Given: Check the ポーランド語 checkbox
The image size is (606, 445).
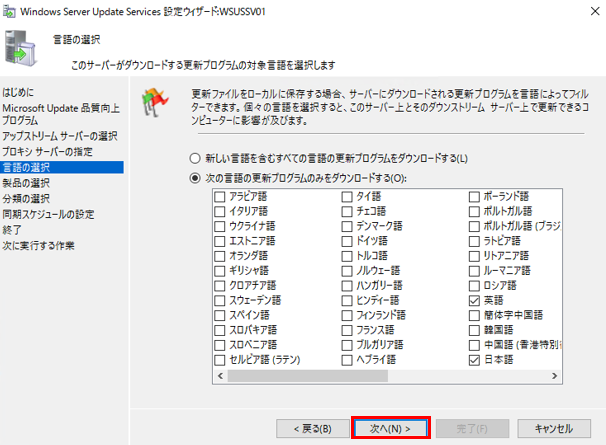Looking at the screenshot, I should coord(474,197).
